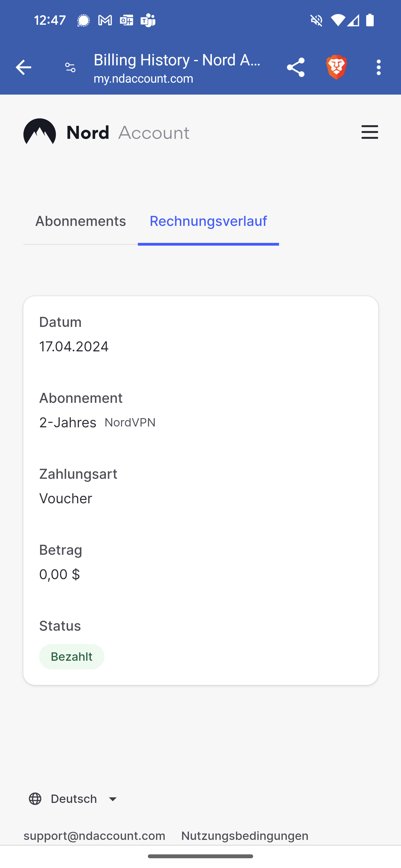Open the three-dot browser menu
401x868 pixels.
[x=378, y=67]
